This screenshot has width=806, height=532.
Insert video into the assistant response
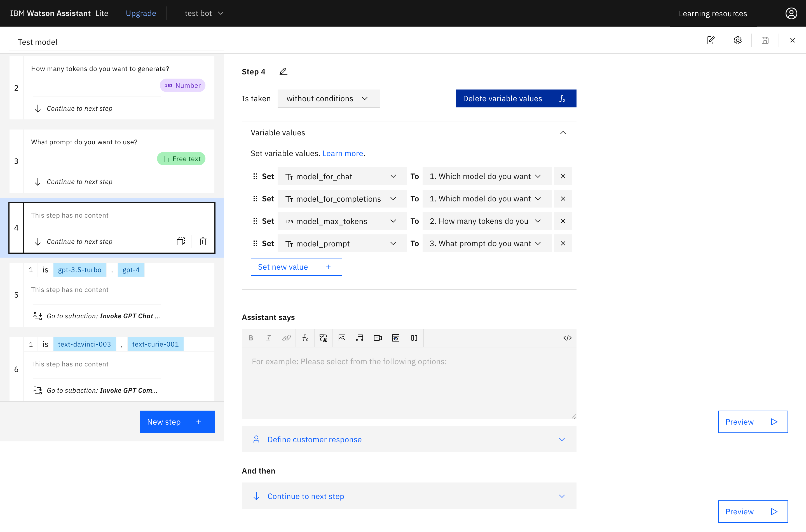pyautogui.click(x=378, y=338)
